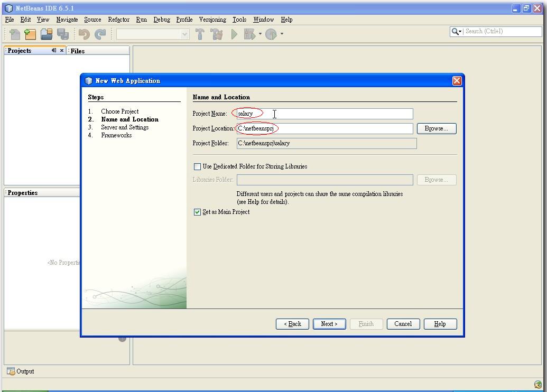This screenshot has height=392, width=547.
Task: Open the Window menu
Action: 263,20
